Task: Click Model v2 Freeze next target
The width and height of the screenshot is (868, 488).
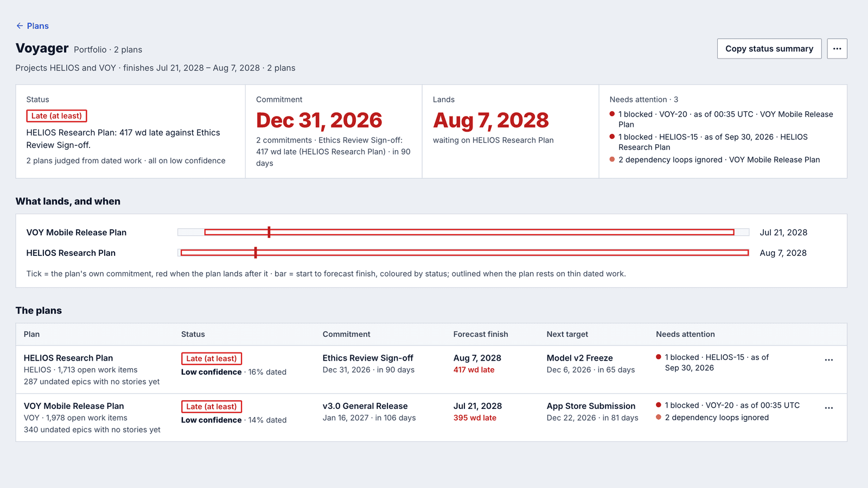Action: coord(580,358)
